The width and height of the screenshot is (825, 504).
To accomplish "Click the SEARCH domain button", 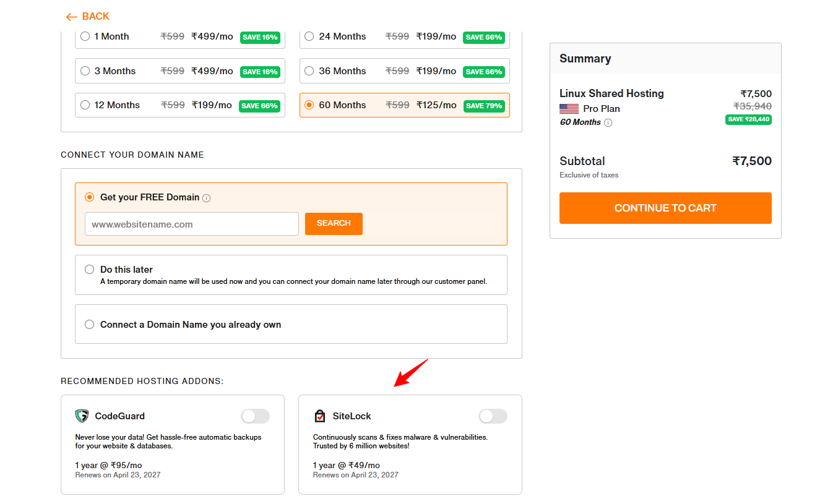I will [334, 224].
